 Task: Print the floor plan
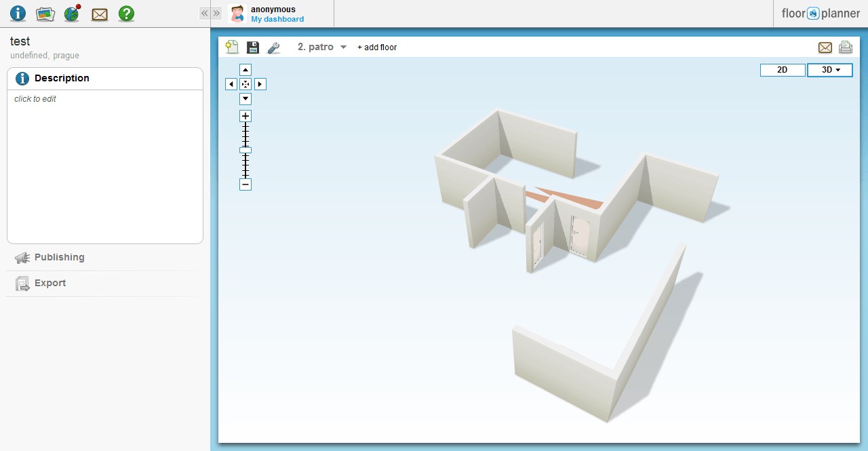coord(845,47)
